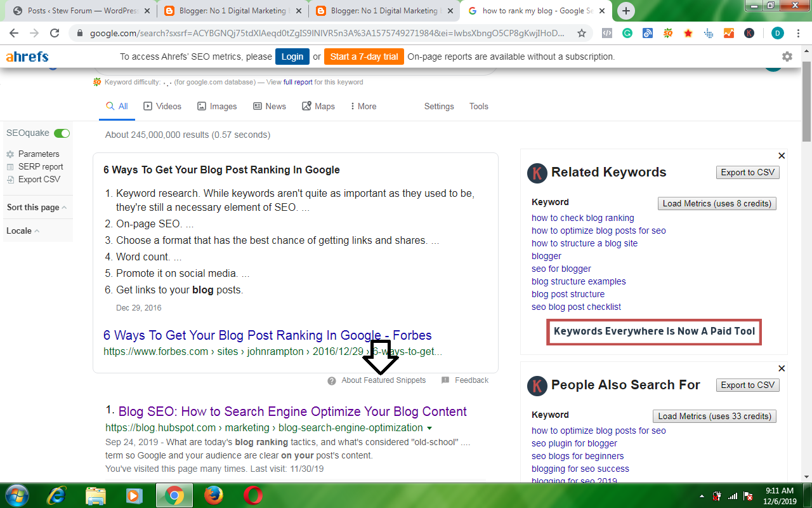The height and width of the screenshot is (508, 812).
Task: Launch Firefox from taskbar
Action: [214, 495]
